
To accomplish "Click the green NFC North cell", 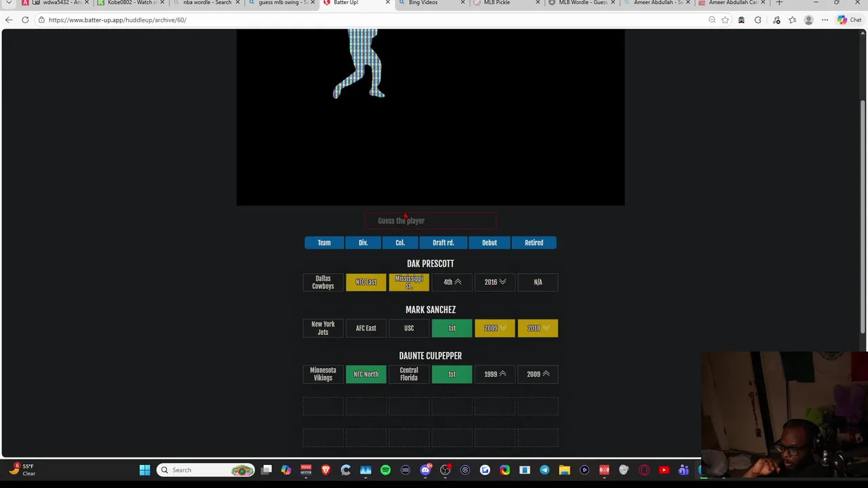I will point(366,374).
